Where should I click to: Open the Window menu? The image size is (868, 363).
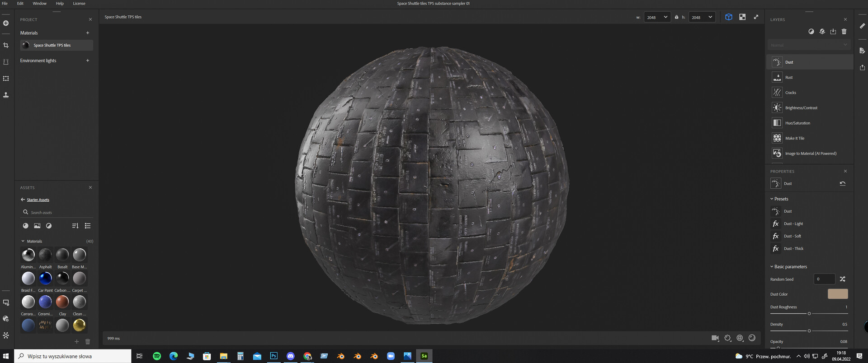pyautogui.click(x=39, y=4)
